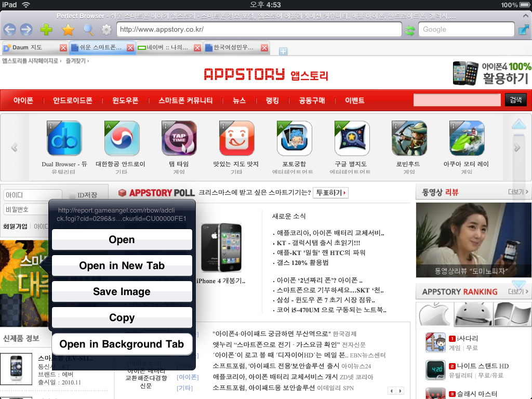Open the 맛있는 지도 맛지 app icon
This screenshot has width=532, height=399.
tap(236, 138)
